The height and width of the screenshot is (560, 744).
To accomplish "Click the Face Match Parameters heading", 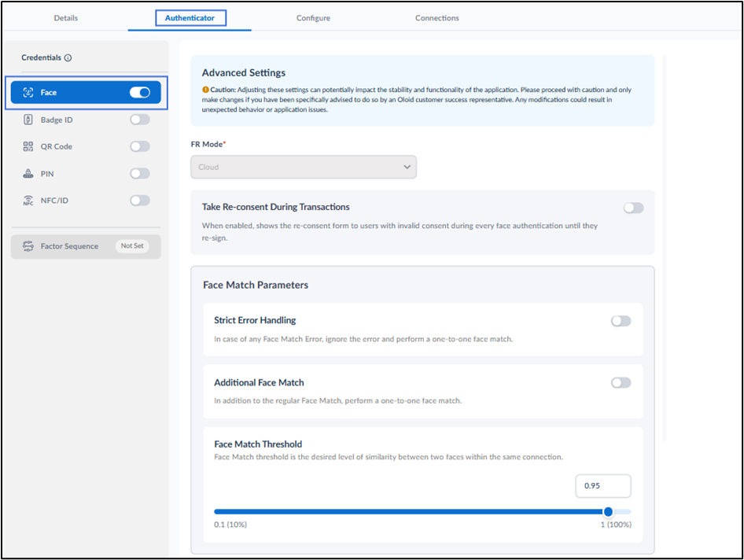I will (256, 286).
